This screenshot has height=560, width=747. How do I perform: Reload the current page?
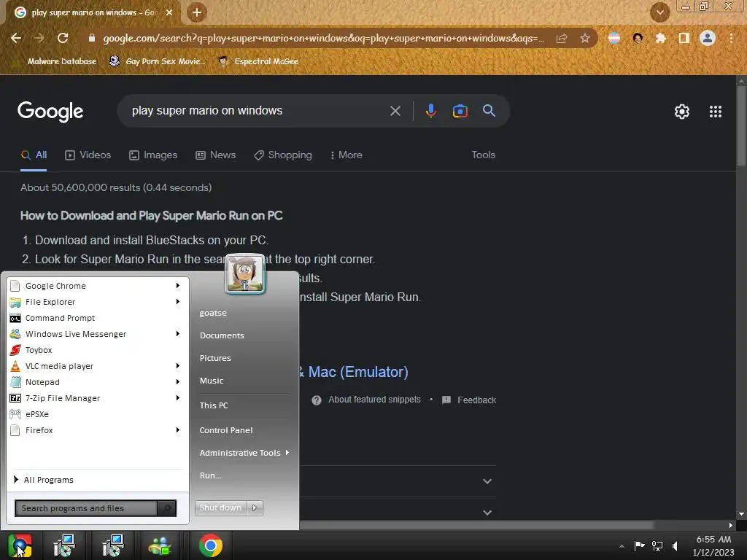(x=63, y=38)
